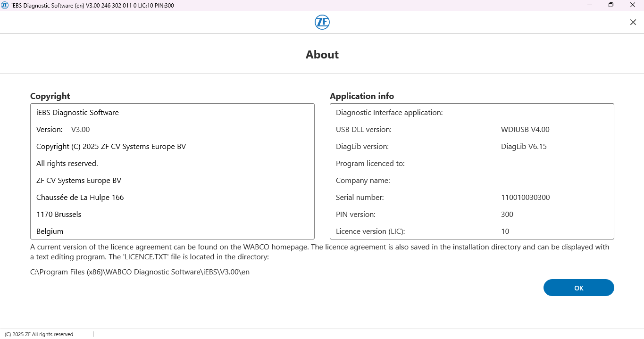The image size is (644, 339).
Task: Click the All rights reserved line
Action: tap(67, 164)
